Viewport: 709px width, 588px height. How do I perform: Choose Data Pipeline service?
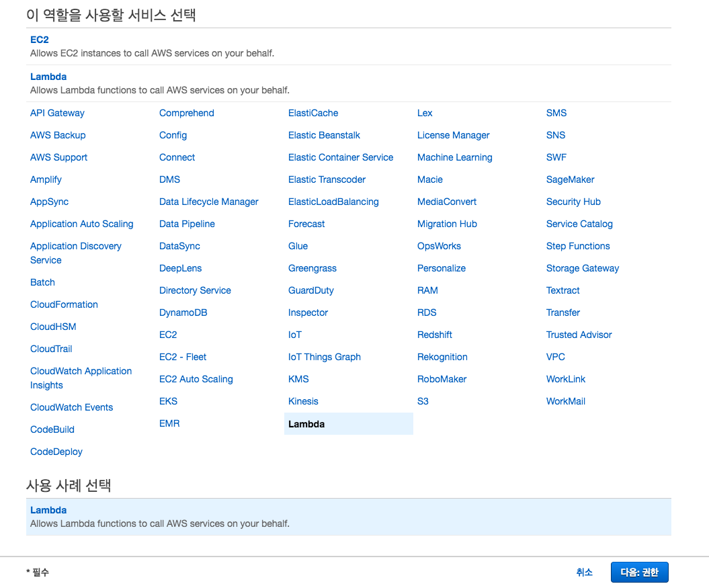[x=187, y=224]
